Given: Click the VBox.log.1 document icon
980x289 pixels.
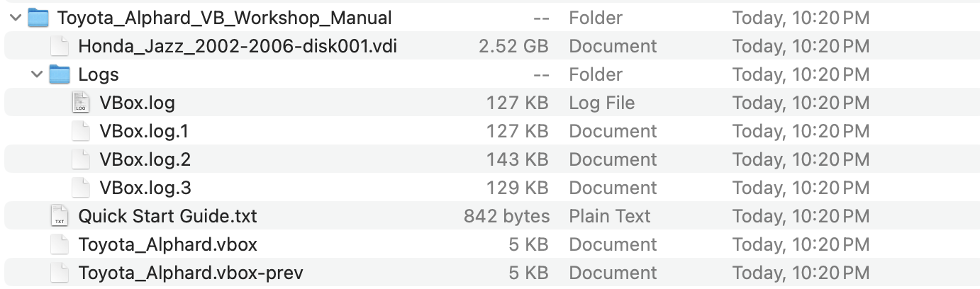Looking at the screenshot, I should [x=81, y=131].
